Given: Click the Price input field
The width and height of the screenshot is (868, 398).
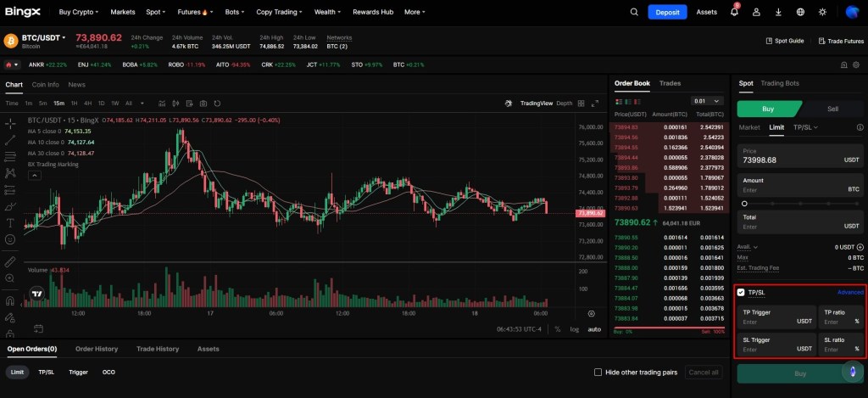Looking at the screenshot, I should [x=800, y=156].
